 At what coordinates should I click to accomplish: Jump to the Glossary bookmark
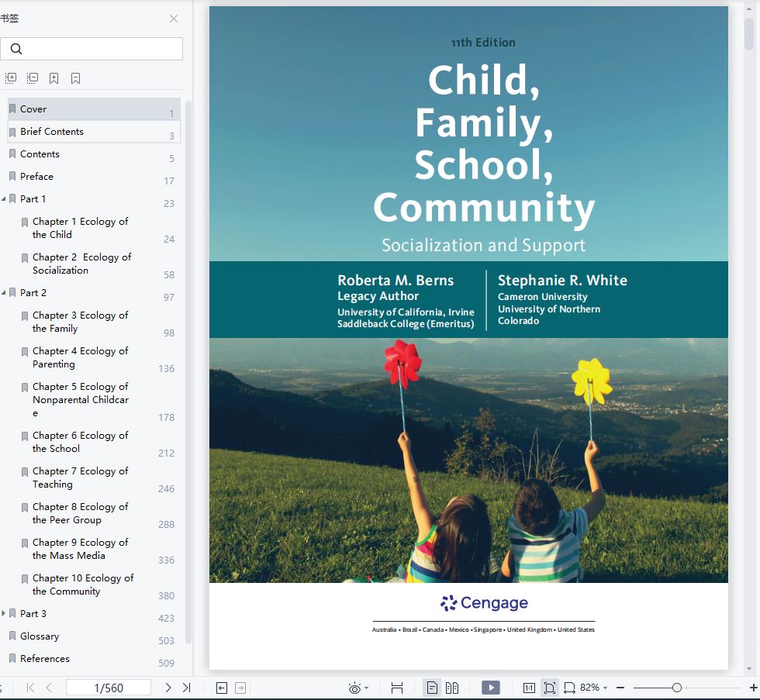[x=40, y=636]
